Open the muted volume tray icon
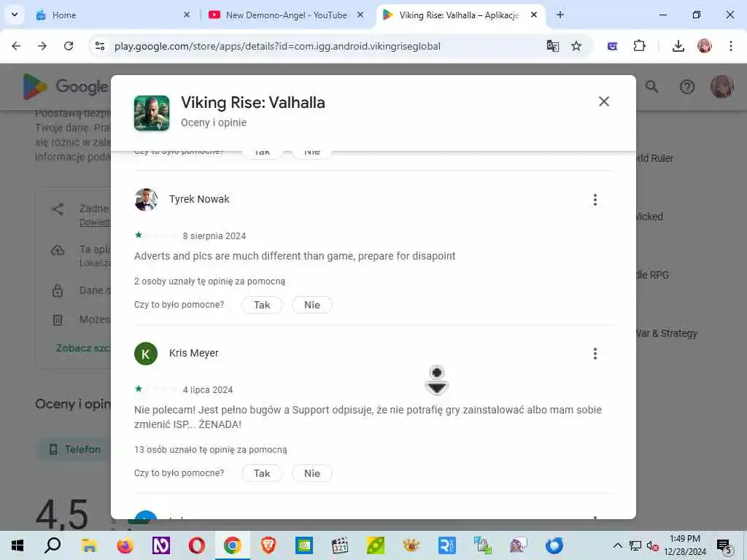This screenshot has height=560, width=747. [652, 546]
